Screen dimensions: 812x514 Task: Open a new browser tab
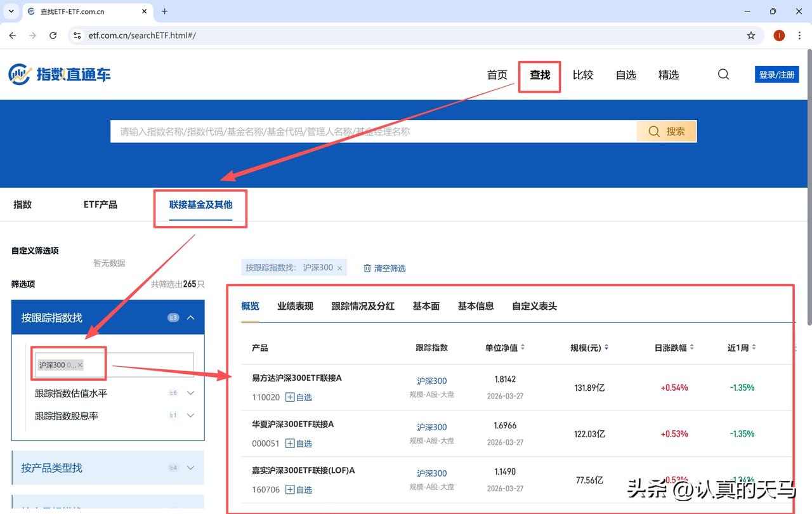[x=165, y=11]
